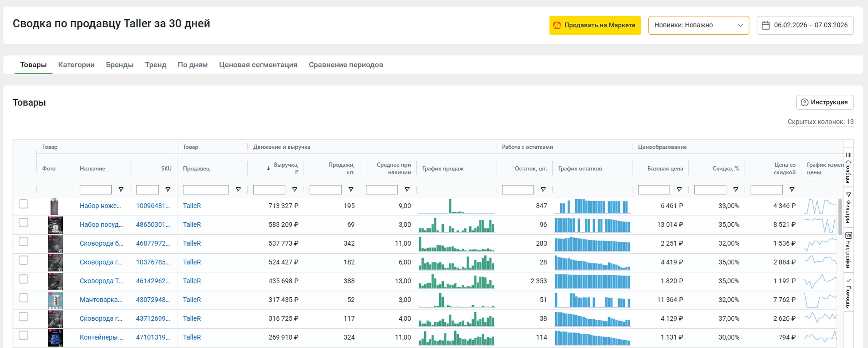Click the Продавать на Маркете button
The image size is (868, 348).
click(595, 25)
